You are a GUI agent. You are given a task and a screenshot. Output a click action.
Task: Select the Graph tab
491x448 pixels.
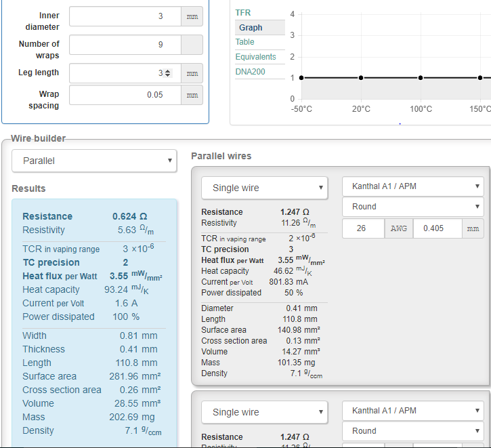[x=260, y=28]
